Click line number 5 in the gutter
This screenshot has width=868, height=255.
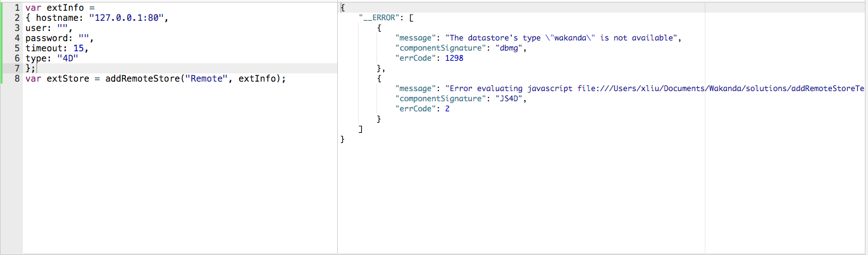click(18, 48)
